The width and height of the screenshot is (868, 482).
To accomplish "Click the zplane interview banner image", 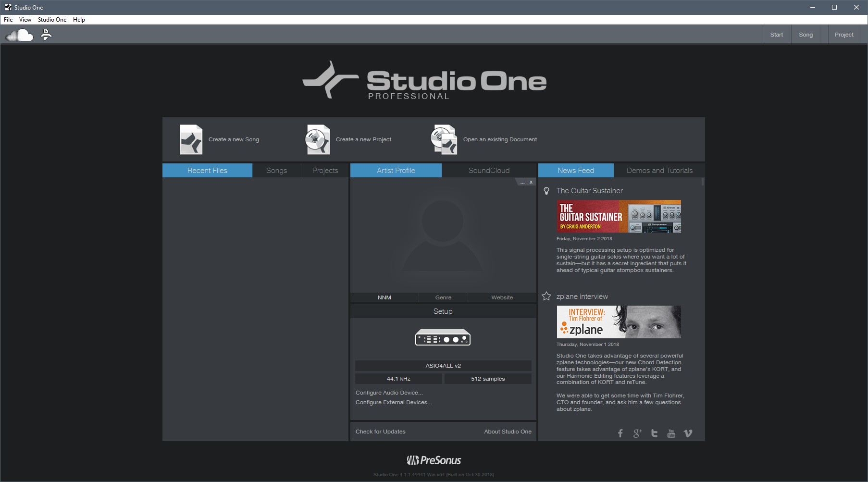I will 619,322.
